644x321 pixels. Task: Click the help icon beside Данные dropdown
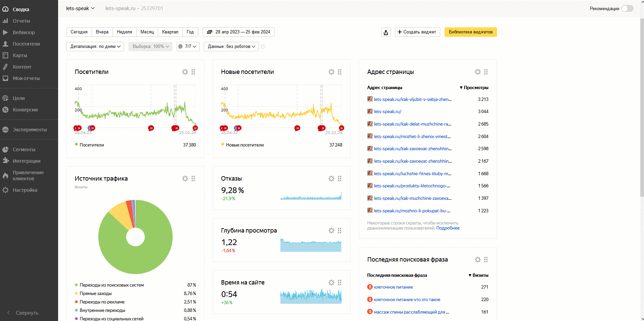coord(263,47)
